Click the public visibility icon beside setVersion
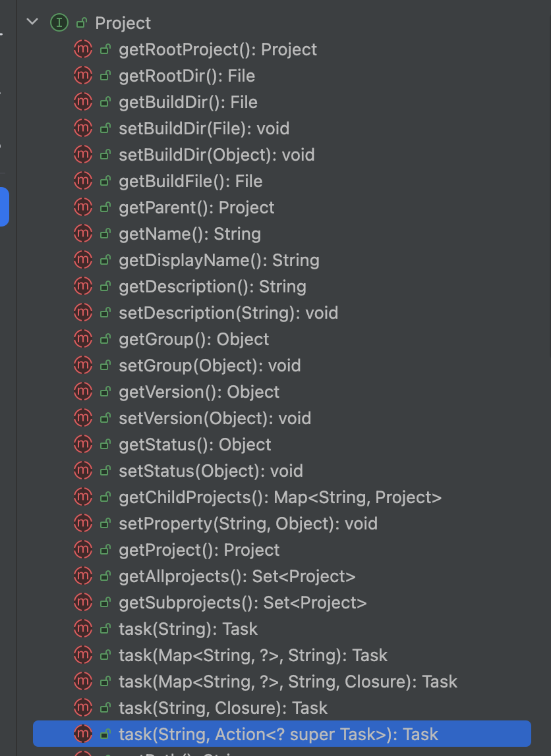This screenshot has width=551, height=756. (x=105, y=418)
